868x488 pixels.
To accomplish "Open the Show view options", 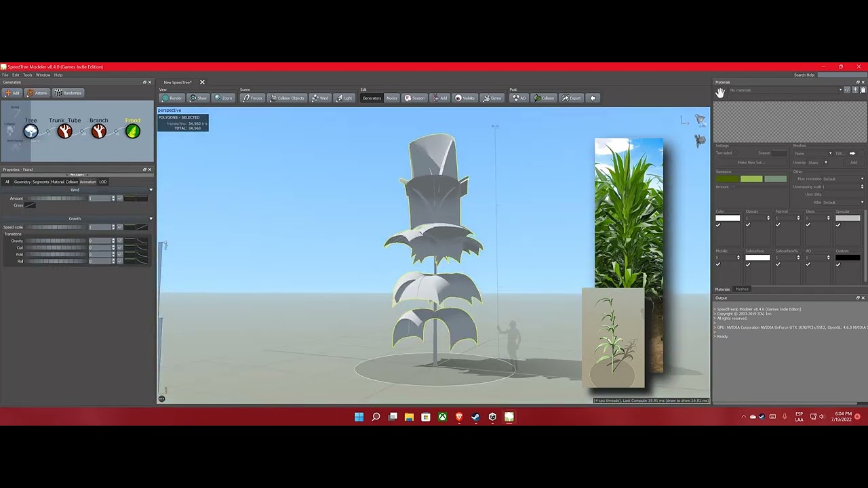I will pos(199,98).
